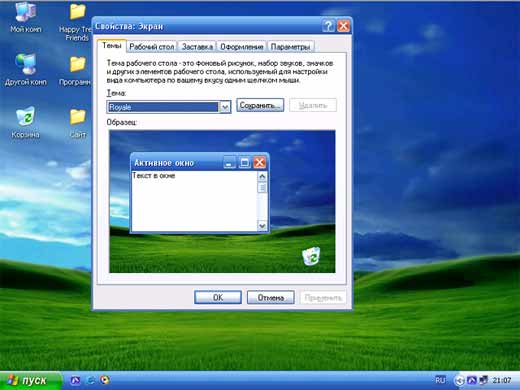
Task: Open the Мой компьютер desktop icon
Action: pos(26,17)
